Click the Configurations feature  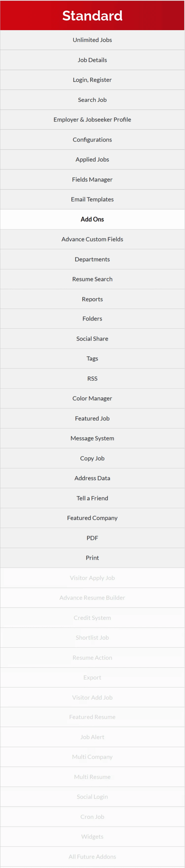coord(92,139)
